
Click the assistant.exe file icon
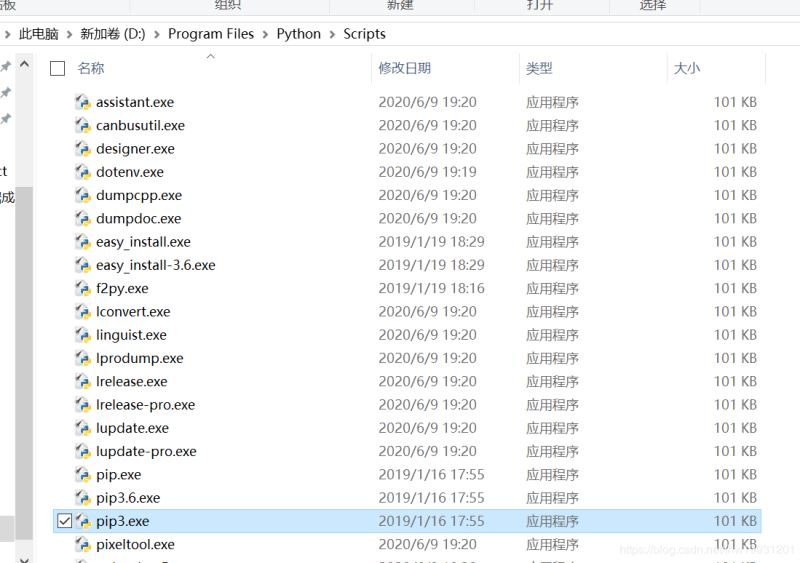[x=83, y=102]
